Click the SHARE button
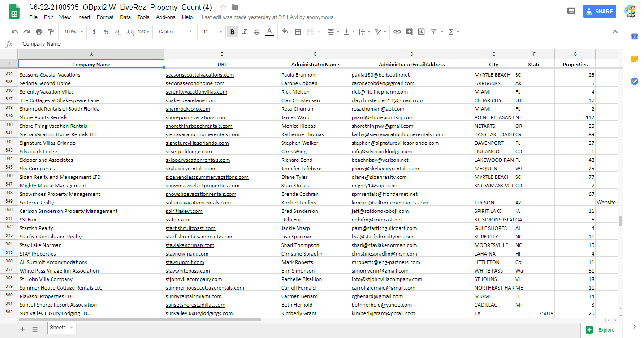The image size is (644, 338). [600, 12]
